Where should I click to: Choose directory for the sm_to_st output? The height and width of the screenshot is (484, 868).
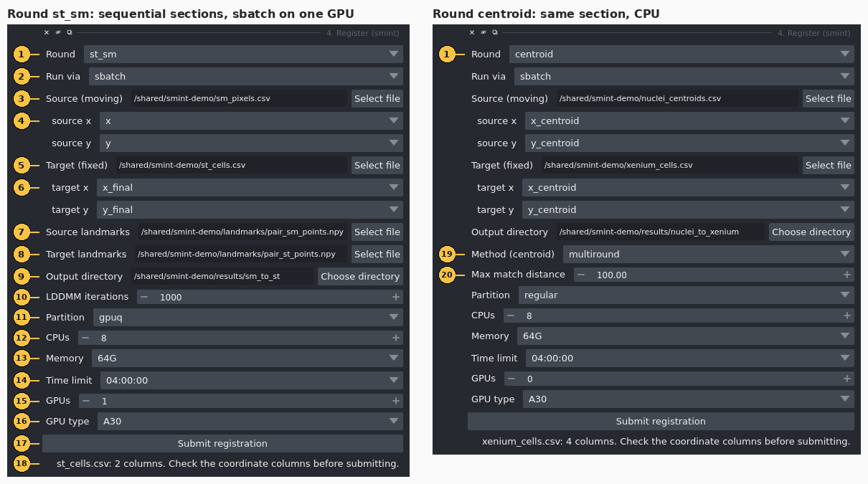360,276
